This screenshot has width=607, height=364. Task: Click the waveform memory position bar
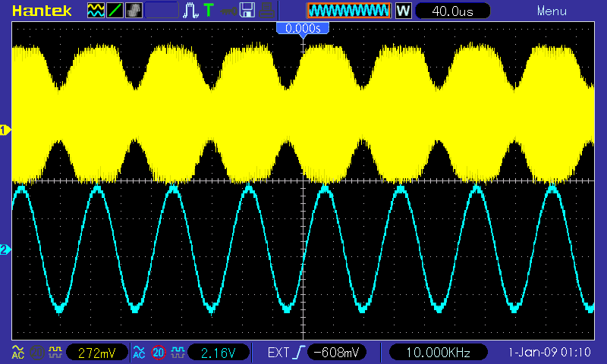tap(348, 11)
